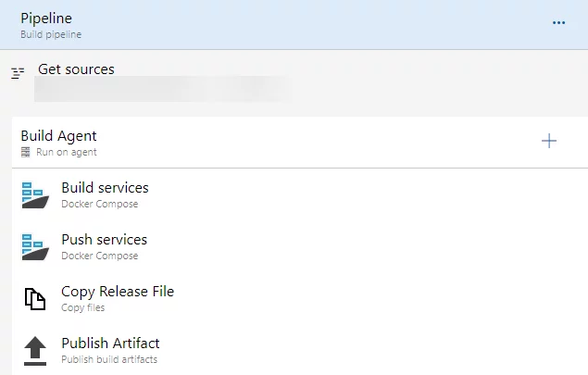This screenshot has height=375, width=588.
Task: Open the Push services task
Action: (300, 246)
